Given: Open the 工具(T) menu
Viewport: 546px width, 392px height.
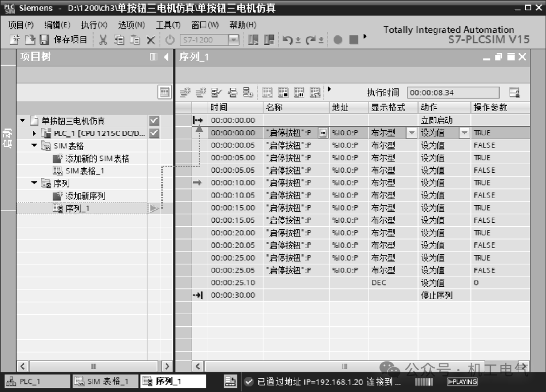Looking at the screenshot, I should pyautogui.click(x=168, y=25).
